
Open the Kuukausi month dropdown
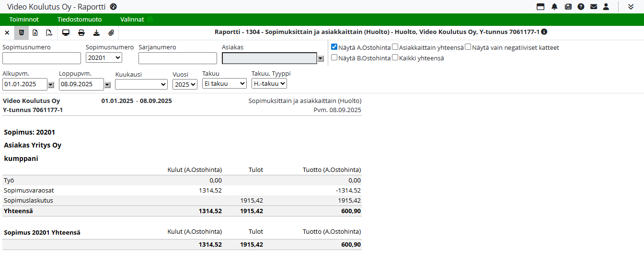pos(141,84)
